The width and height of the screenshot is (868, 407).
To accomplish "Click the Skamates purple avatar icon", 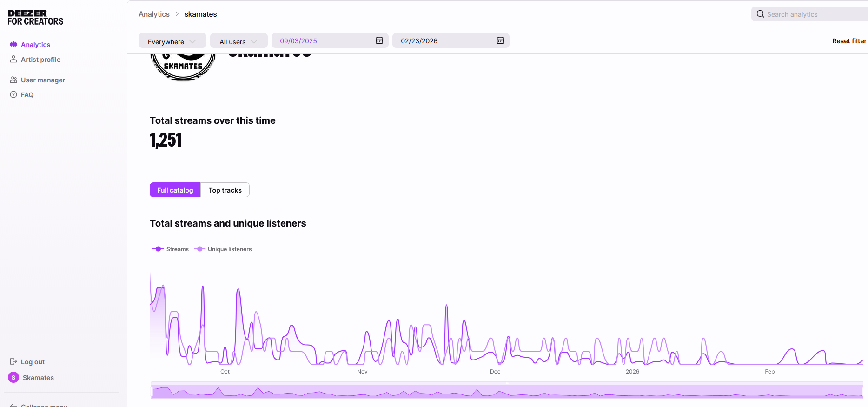I will pos(13,377).
